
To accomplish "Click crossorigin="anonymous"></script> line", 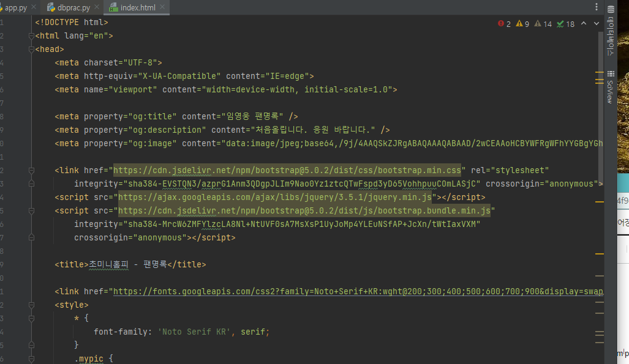I will pos(154,238).
